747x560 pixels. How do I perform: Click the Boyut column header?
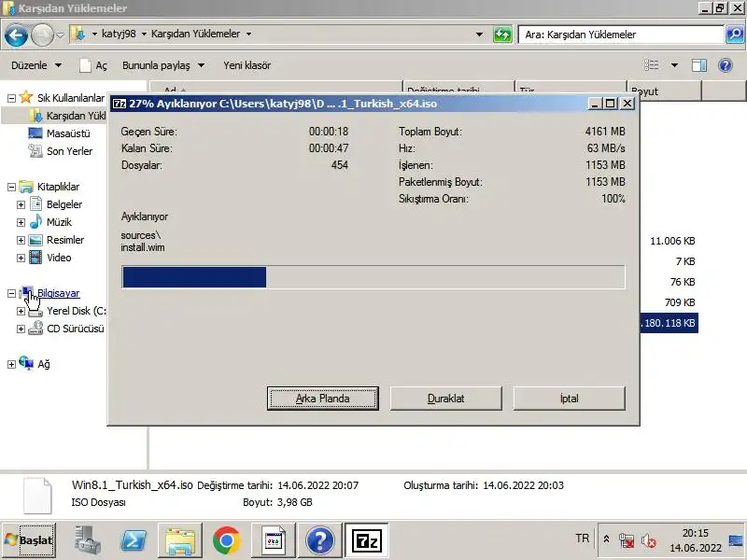click(664, 91)
